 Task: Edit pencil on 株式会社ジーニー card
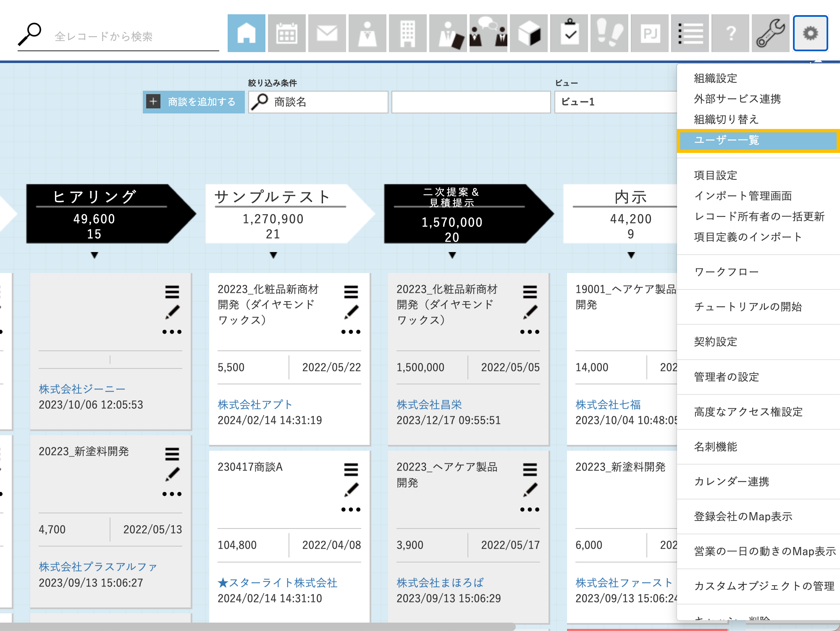[x=172, y=312]
